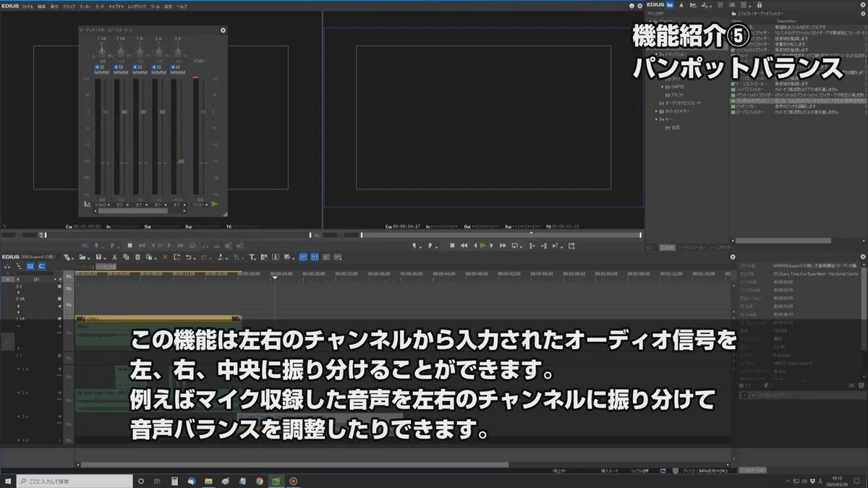868x488 pixels.
Task: Move the 1 VA volume fader
Action: [106, 112]
